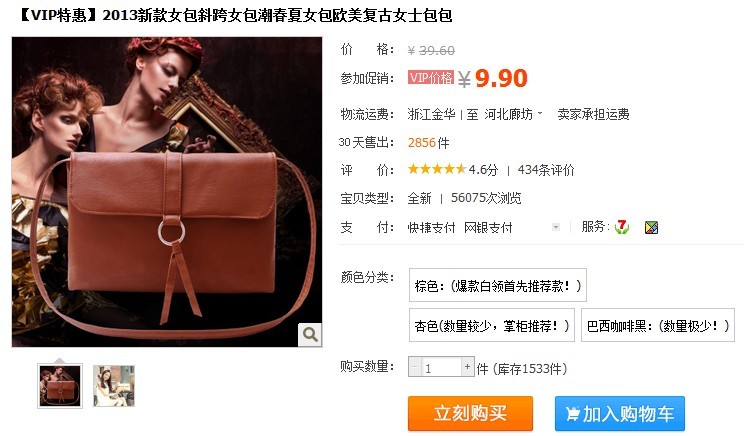The width and height of the screenshot is (744, 436).
Task: Click the red VIP价格 badge
Action: pos(431,78)
